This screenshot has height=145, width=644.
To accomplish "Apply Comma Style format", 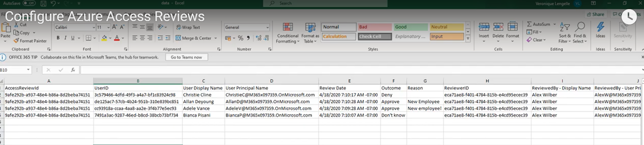I will [248, 38].
